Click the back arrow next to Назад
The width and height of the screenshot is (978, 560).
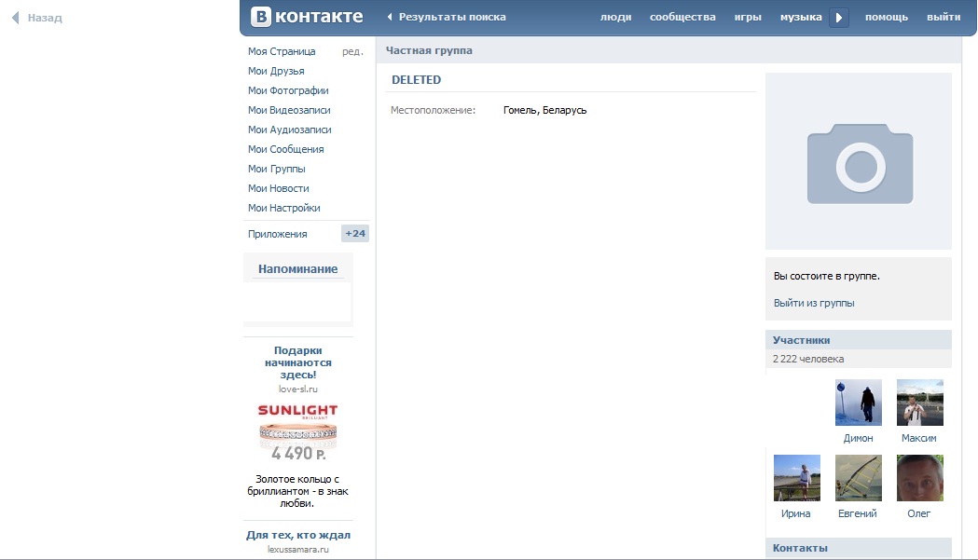click(15, 18)
